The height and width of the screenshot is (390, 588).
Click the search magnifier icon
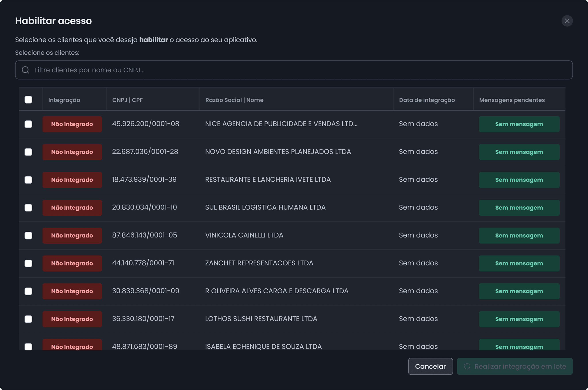pos(25,70)
